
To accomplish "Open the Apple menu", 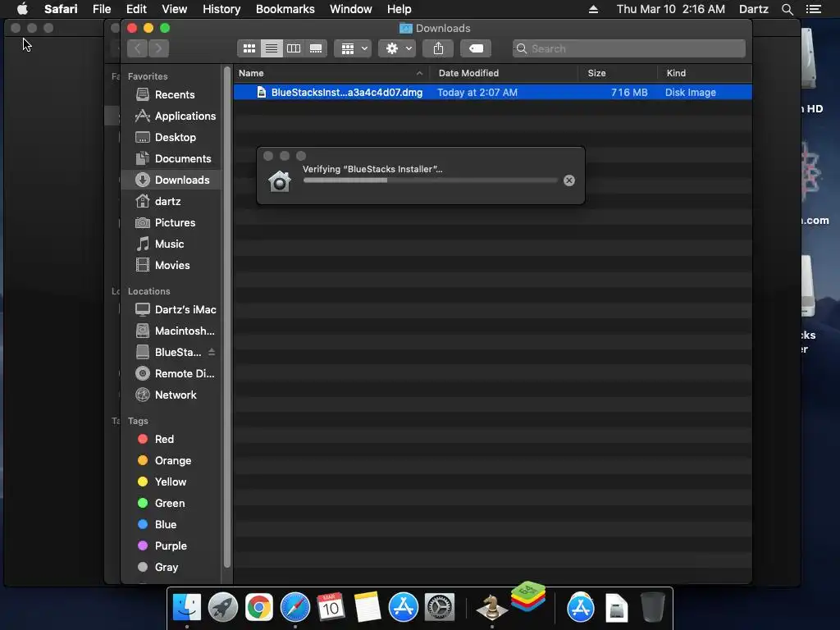I will [22, 9].
